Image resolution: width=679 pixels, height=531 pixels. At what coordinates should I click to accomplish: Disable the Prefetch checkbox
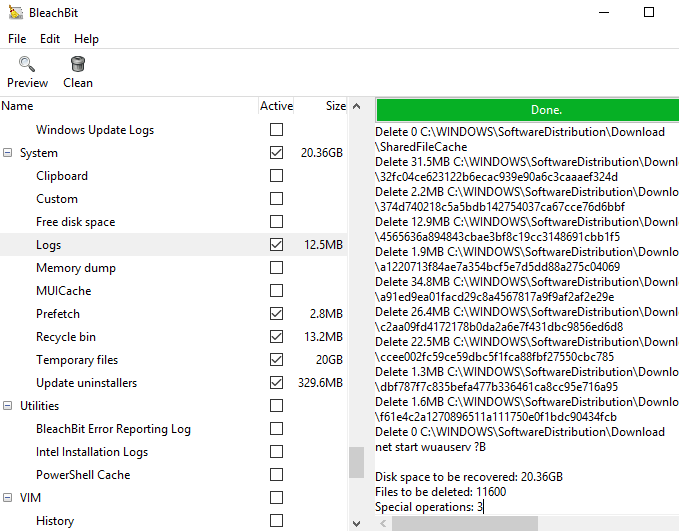point(276,314)
